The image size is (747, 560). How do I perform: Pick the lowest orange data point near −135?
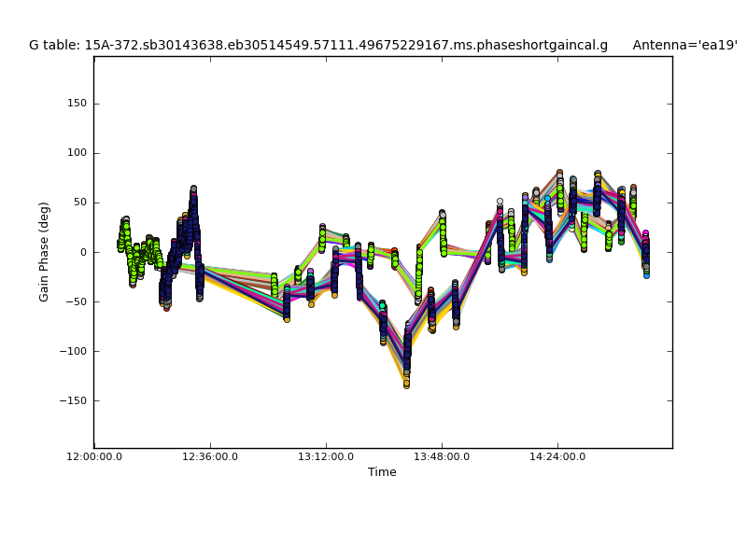pos(406,384)
